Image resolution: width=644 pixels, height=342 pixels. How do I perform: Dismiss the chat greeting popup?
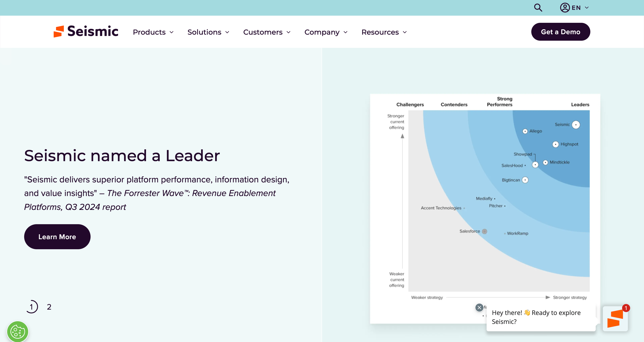click(479, 308)
